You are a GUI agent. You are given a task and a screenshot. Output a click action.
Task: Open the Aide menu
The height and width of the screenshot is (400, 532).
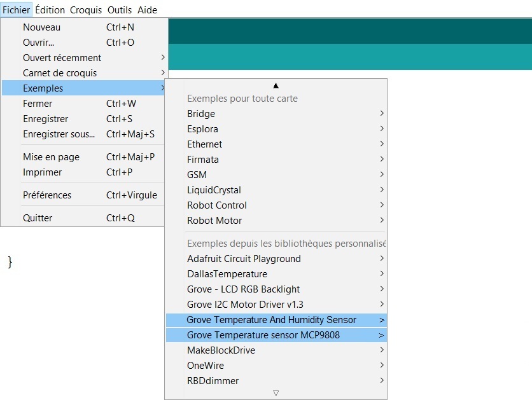pyautogui.click(x=147, y=10)
